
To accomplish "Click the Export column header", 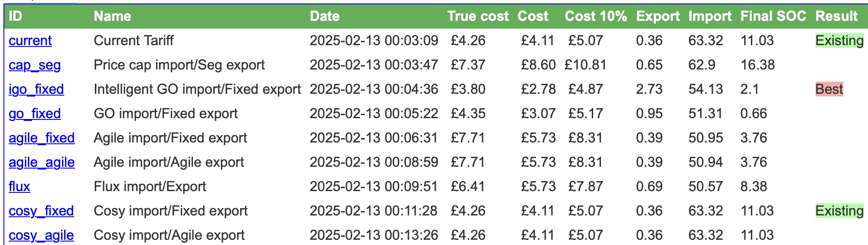I will [x=658, y=16].
